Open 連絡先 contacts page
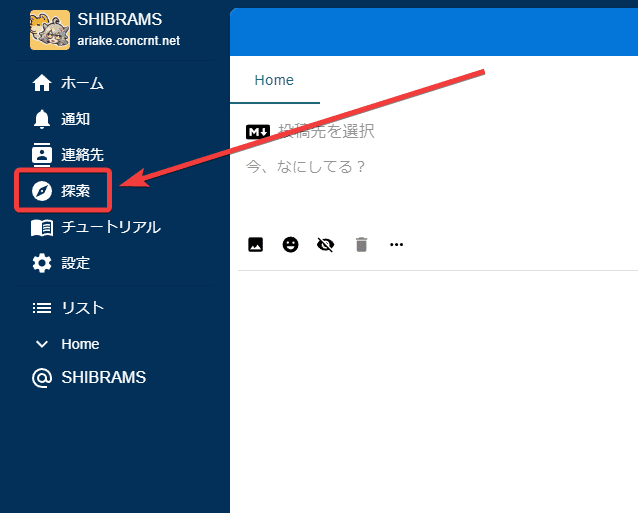Viewport: 638px width, 513px height. click(x=83, y=155)
